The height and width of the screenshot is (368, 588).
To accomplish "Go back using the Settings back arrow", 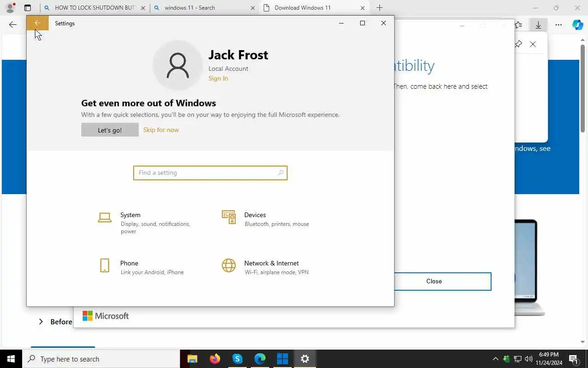I will coord(38,23).
